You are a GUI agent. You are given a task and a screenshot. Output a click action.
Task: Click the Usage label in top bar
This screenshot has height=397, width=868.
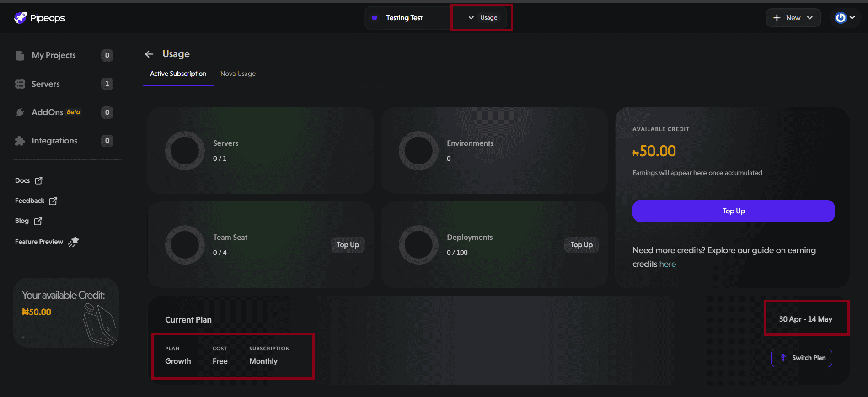tap(488, 18)
